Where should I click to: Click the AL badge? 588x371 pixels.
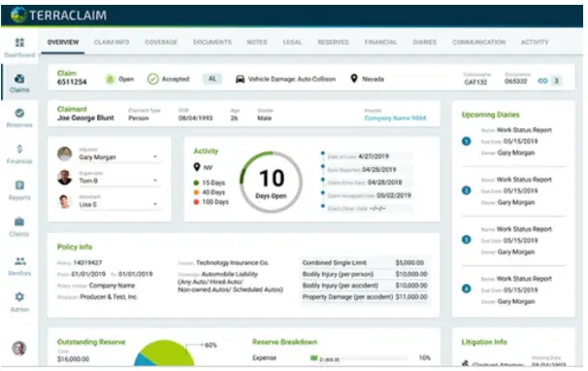point(212,79)
